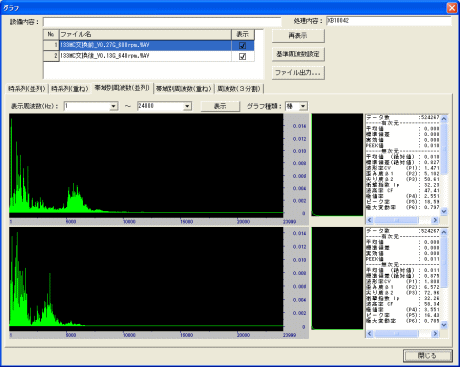
Task: Close the グラフ window with the red X
Action: pyautogui.click(x=452, y=8)
